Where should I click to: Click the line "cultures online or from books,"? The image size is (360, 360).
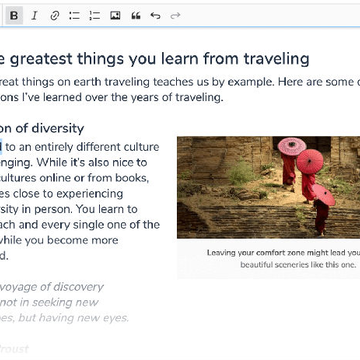[74, 178]
